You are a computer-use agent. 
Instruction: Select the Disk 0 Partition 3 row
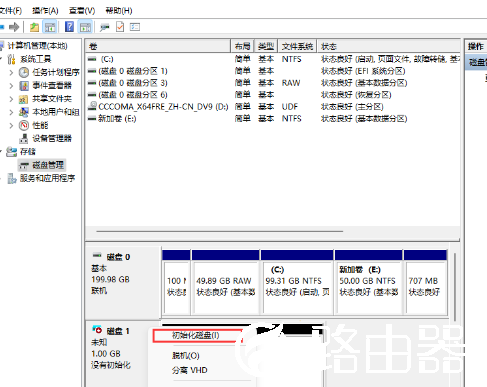[x=273, y=83]
